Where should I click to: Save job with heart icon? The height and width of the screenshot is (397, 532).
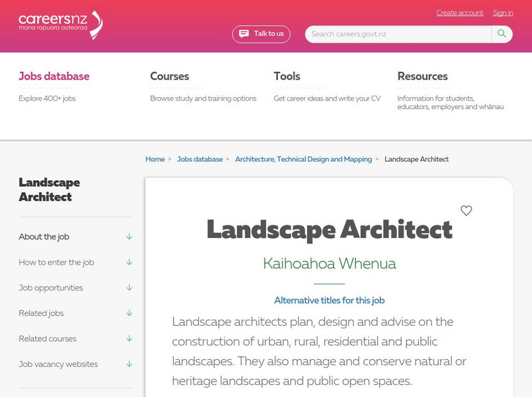pyautogui.click(x=466, y=211)
